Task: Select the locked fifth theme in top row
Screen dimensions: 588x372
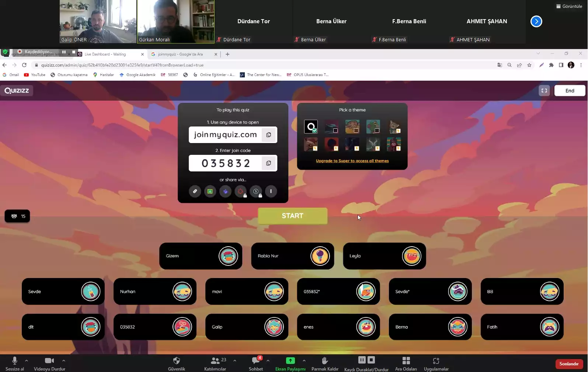Action: pyautogui.click(x=394, y=127)
